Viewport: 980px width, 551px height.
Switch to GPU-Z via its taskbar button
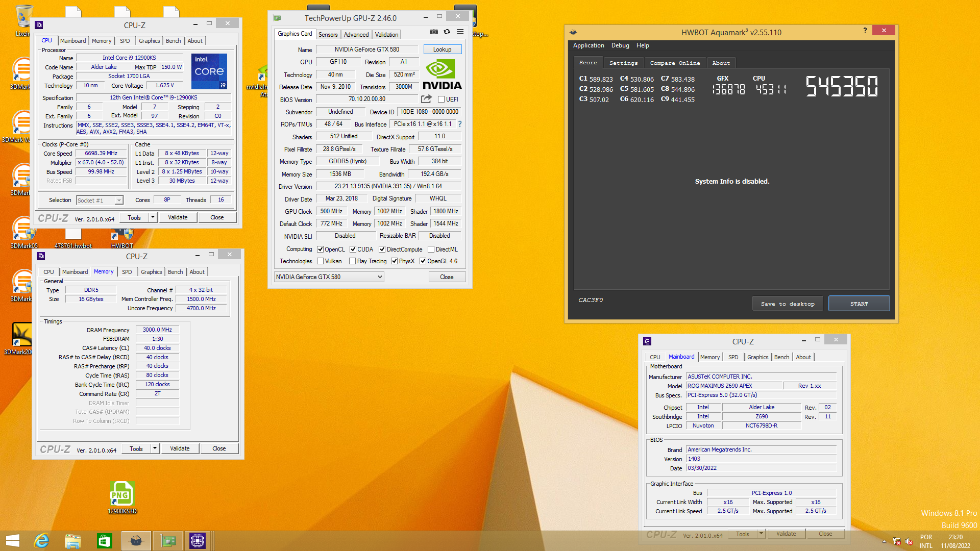click(168, 541)
